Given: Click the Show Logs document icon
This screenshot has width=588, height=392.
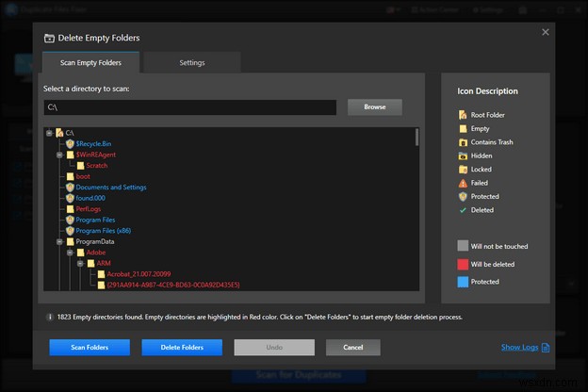Looking at the screenshot, I should [x=546, y=348].
